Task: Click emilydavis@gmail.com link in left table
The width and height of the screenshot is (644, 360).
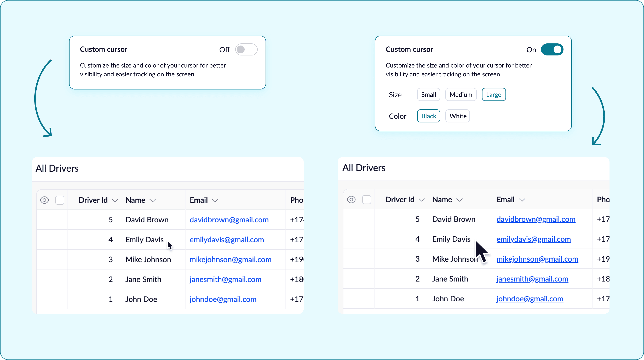Action: 227,240
